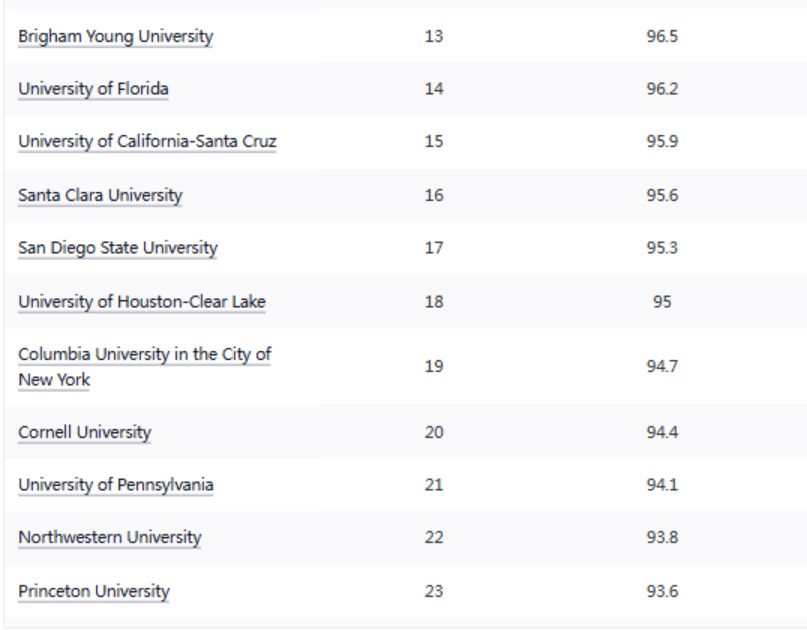Click the University of Florida link
807x630 pixels.
[x=94, y=89]
